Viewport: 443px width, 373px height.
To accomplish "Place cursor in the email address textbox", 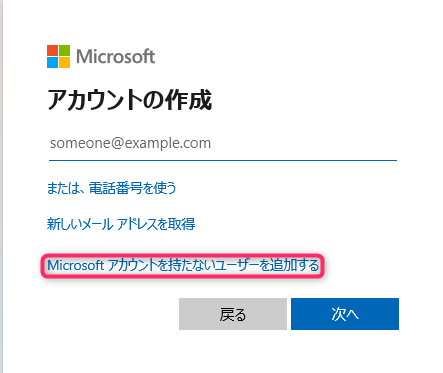I will (223, 143).
